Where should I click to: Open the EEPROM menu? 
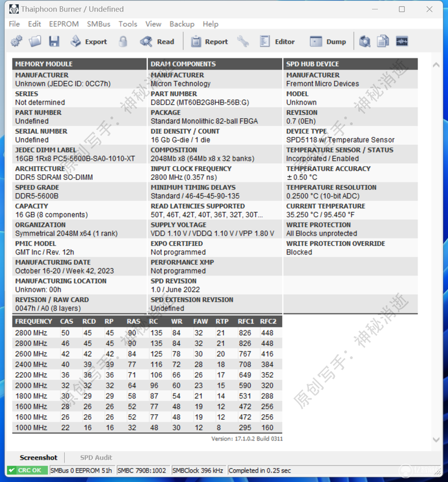[64, 24]
